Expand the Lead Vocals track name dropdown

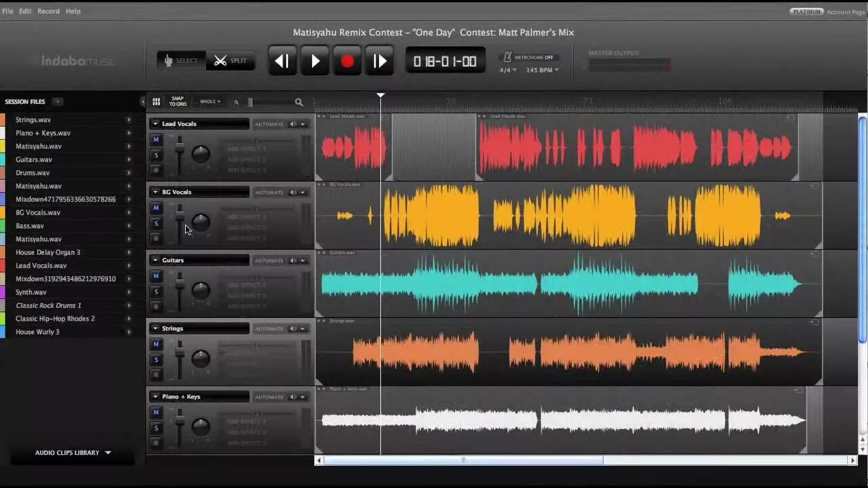(155, 124)
